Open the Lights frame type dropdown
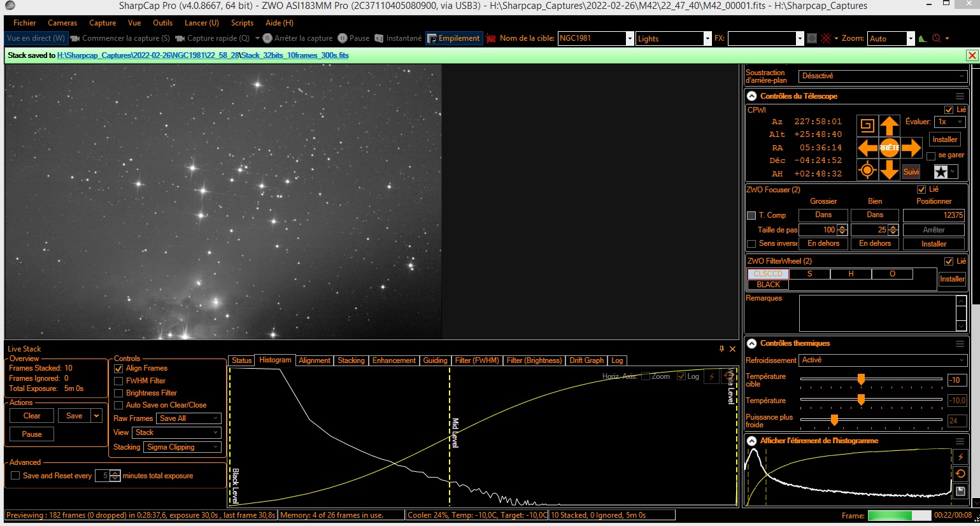The image size is (980, 526). 707,38
